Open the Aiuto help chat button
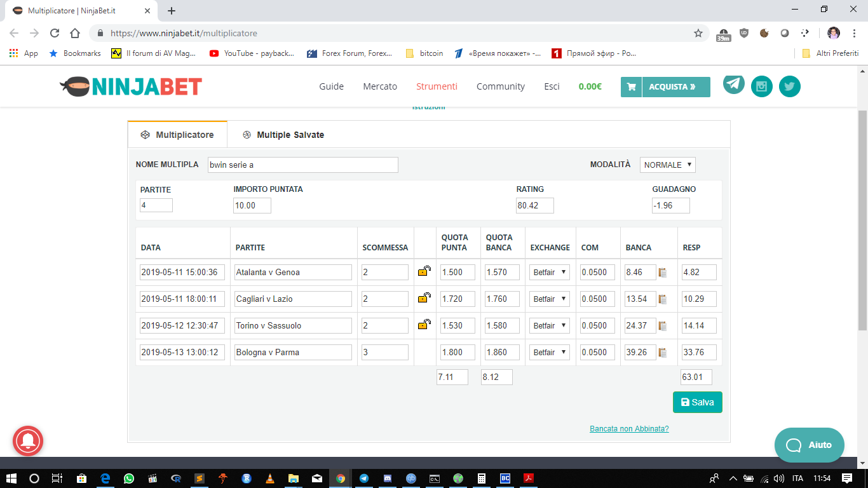The width and height of the screenshot is (868, 488). (x=810, y=445)
